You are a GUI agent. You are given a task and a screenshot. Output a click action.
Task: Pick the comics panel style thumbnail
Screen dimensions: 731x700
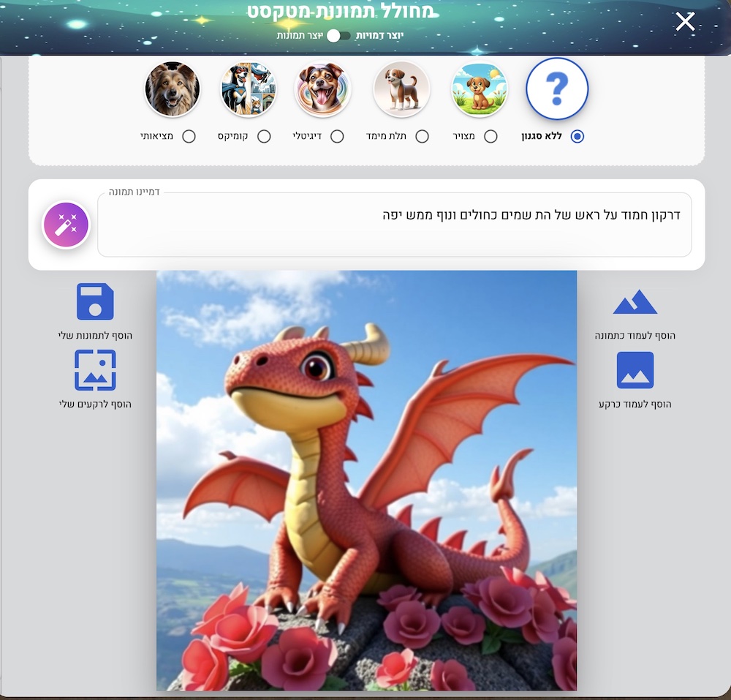click(249, 89)
